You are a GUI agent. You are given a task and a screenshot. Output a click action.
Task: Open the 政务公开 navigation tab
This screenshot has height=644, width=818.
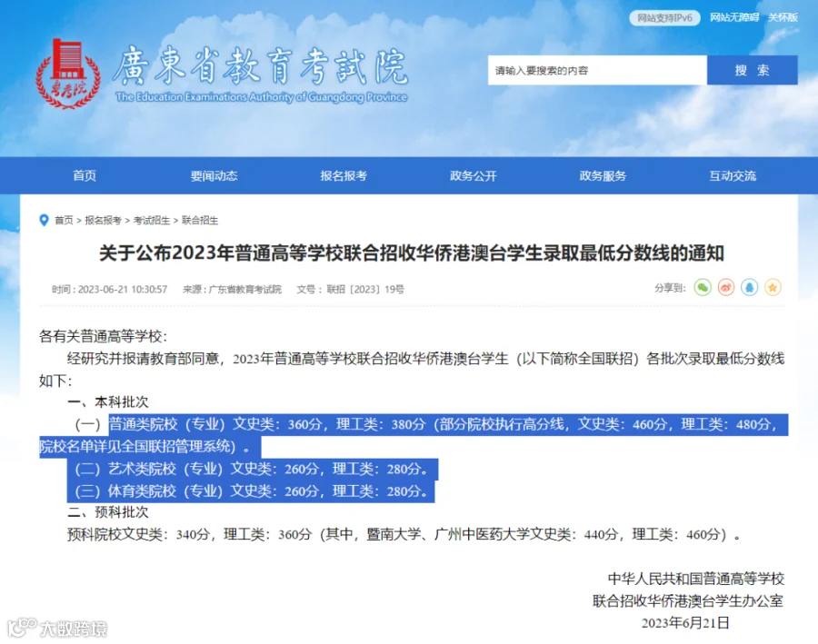[474, 175]
